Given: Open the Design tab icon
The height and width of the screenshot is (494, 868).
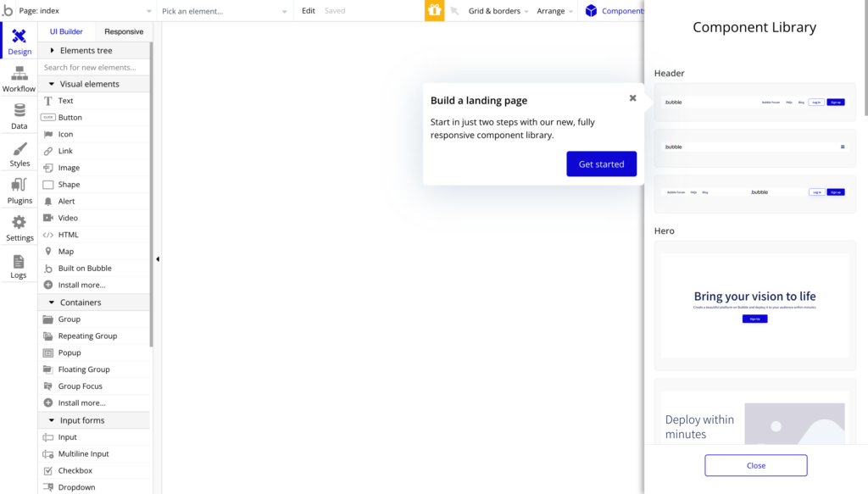Looking at the screenshot, I should pos(19,36).
